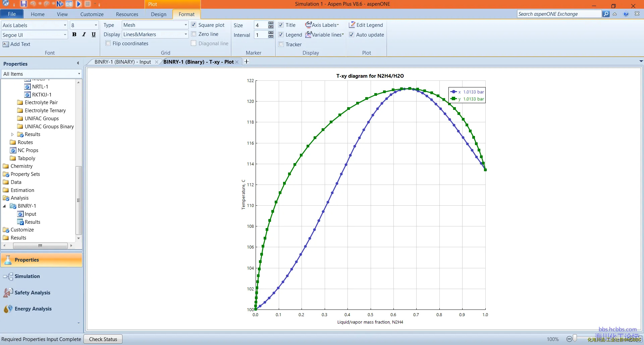The image size is (644, 345).
Task: Click the Stop square icon in quick toolbar
Action: (x=88, y=4)
